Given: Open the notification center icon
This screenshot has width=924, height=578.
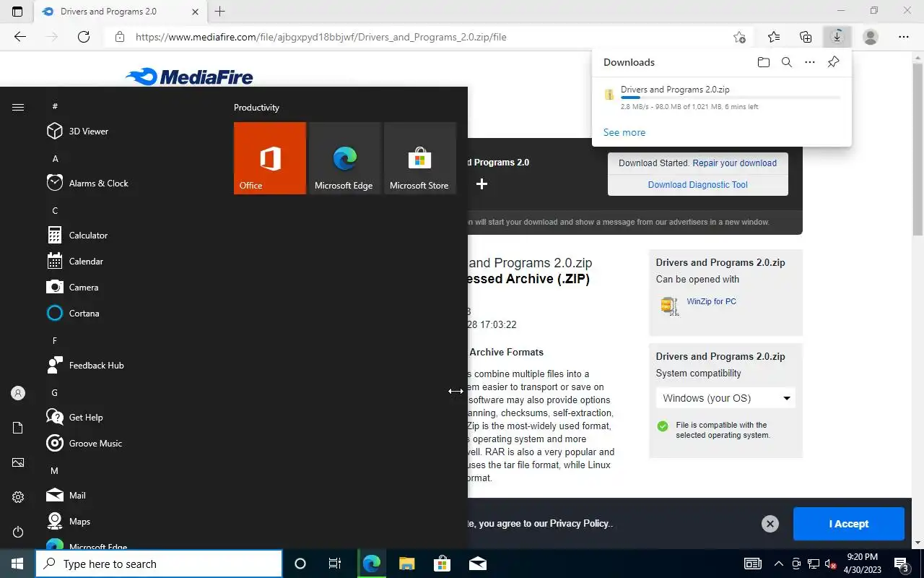Looking at the screenshot, I should pyautogui.click(x=902, y=564).
